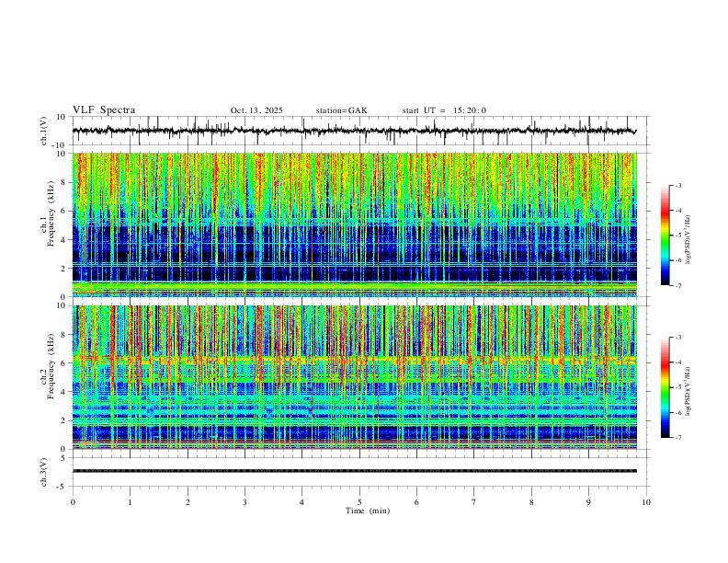Click the 'Time (min)' axis label
The width and height of the screenshot is (728, 563).
point(368,511)
